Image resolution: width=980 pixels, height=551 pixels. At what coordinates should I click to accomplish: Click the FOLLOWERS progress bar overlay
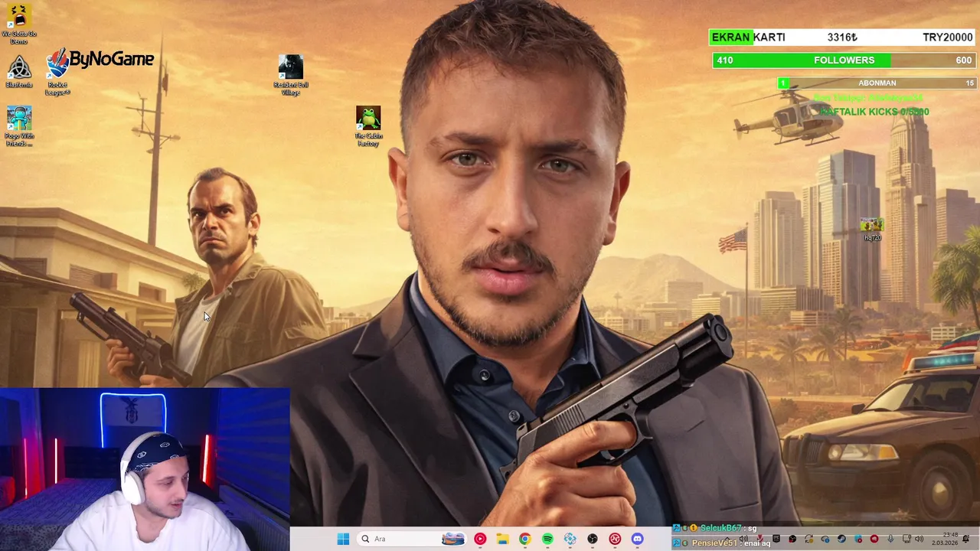tap(844, 60)
